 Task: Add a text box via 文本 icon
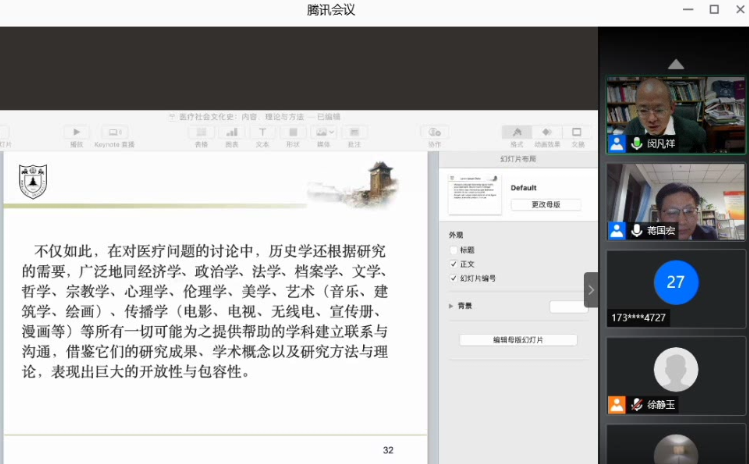click(262, 132)
